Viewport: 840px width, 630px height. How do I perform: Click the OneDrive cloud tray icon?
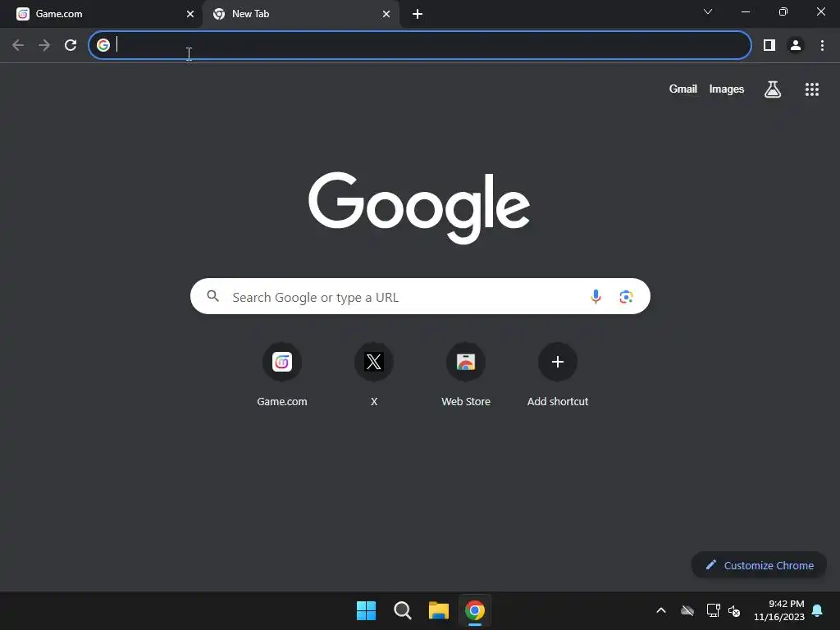[x=687, y=610]
